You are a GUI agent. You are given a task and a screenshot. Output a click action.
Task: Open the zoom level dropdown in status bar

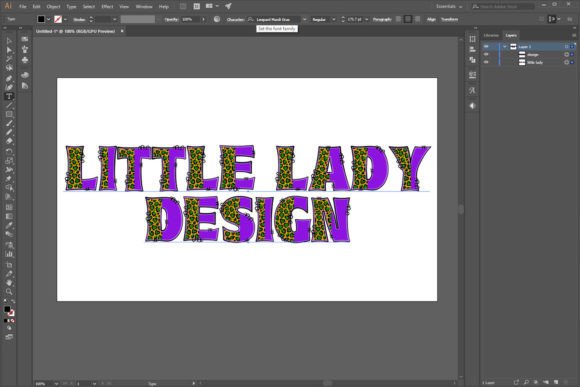click(56, 384)
